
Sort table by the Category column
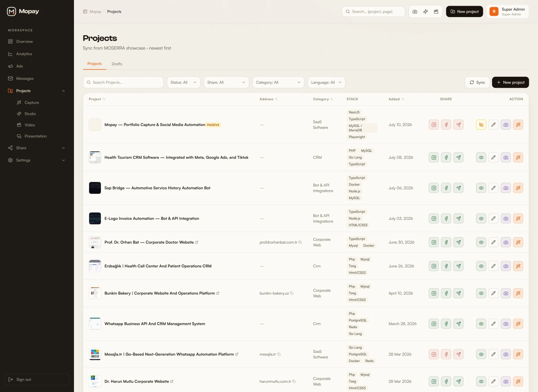[x=323, y=99]
